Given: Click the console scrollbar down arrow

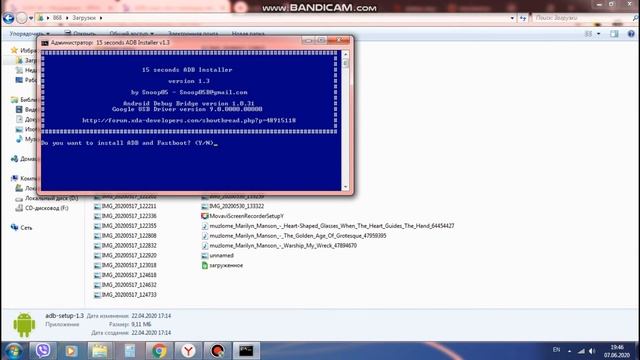Looking at the screenshot, I should tap(346, 187).
